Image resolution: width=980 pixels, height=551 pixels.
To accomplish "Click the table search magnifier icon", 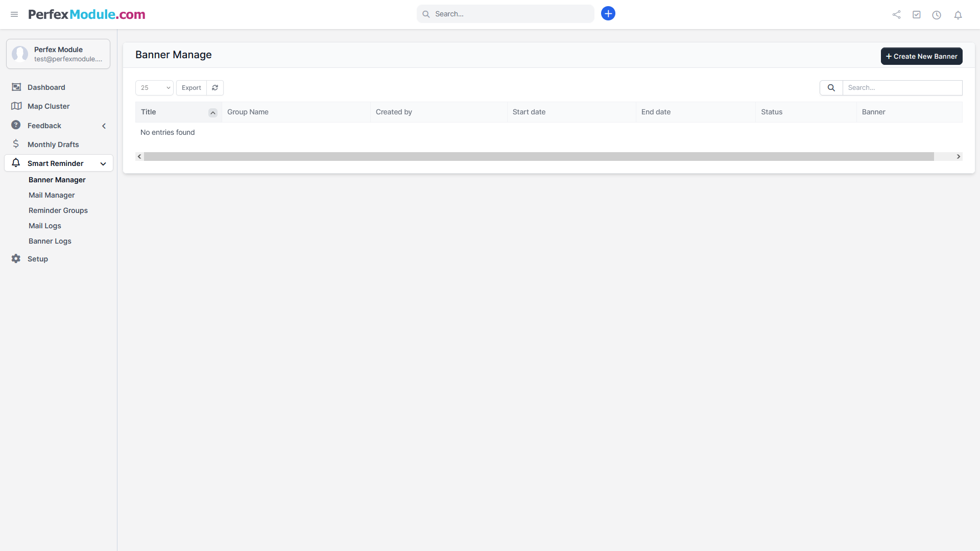I will [831, 88].
